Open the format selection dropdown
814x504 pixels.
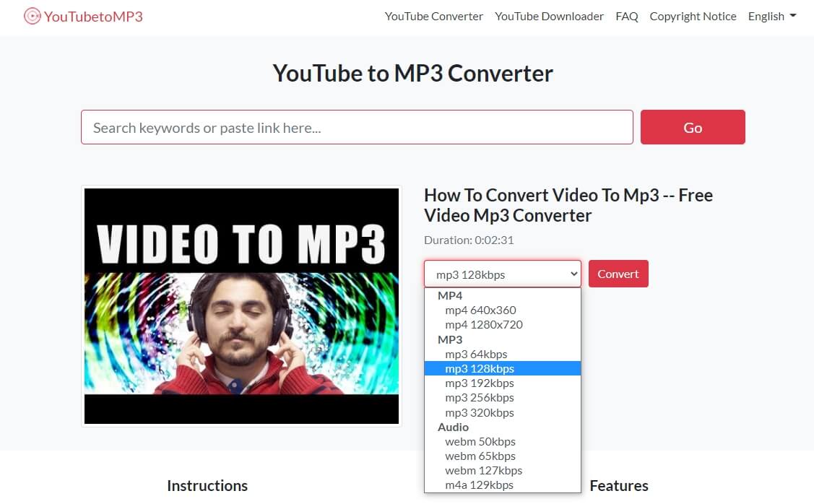coord(502,274)
